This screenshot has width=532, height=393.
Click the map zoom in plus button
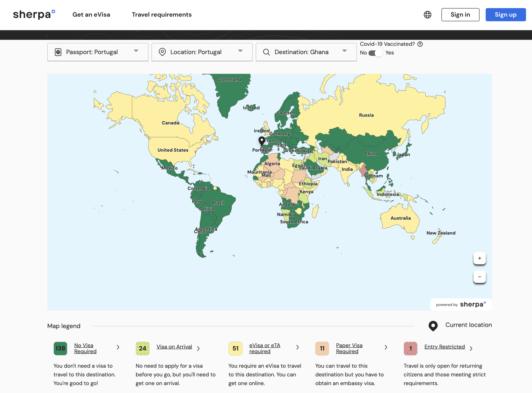[479, 258]
